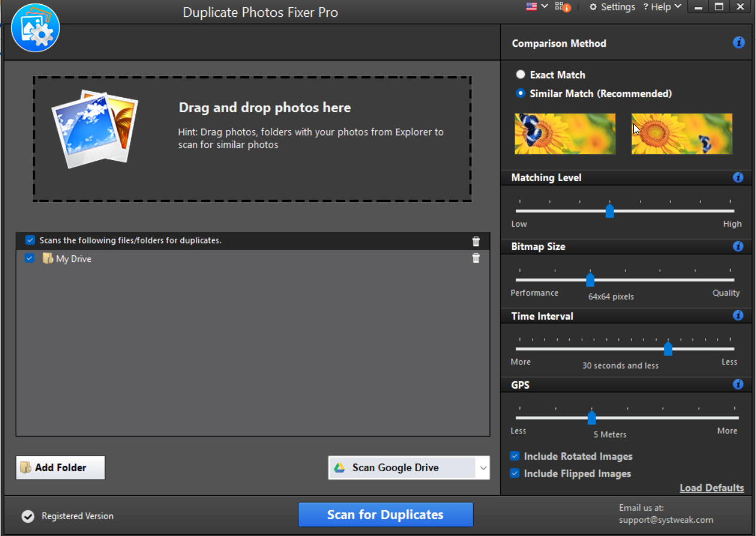Open the Scan Google Drive dropdown arrow

tap(483, 468)
